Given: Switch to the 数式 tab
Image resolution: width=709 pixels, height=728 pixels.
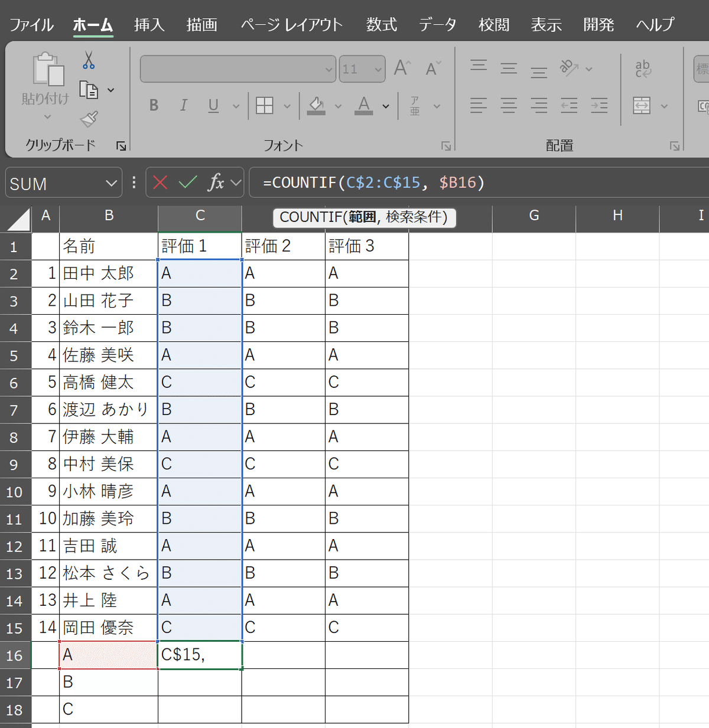Looking at the screenshot, I should pyautogui.click(x=382, y=25).
